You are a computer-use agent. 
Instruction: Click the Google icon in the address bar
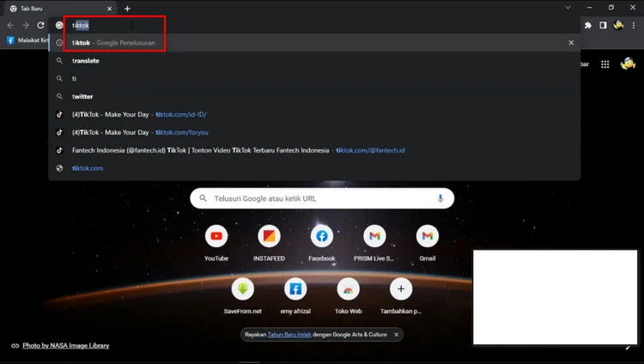point(59,25)
